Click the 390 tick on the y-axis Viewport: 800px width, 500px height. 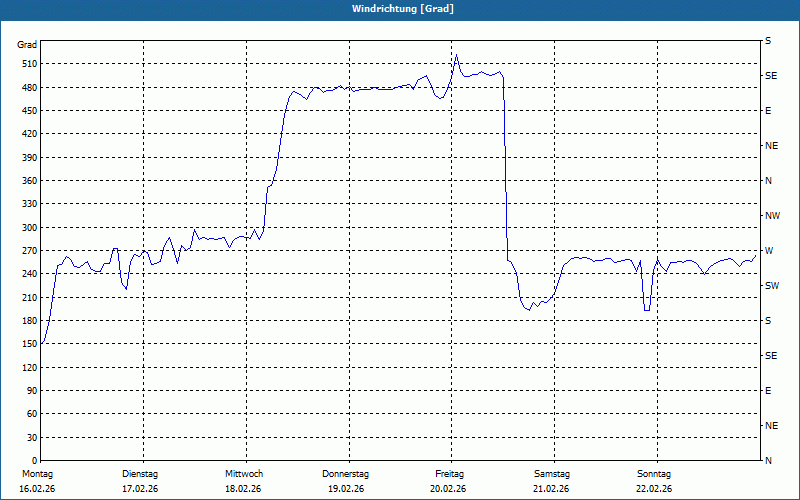pyautogui.click(x=27, y=158)
